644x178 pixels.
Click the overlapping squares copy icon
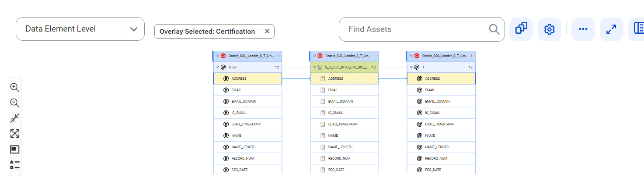pyautogui.click(x=521, y=29)
